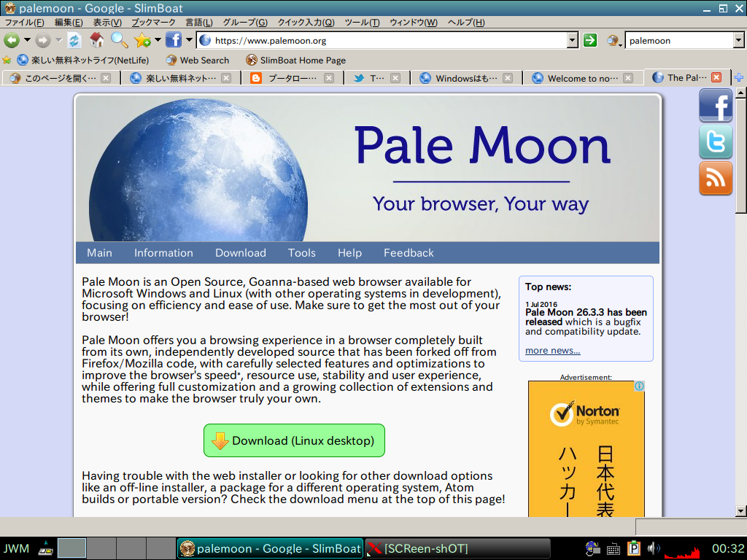
Task: Click the network tray icon
Action: point(592,548)
